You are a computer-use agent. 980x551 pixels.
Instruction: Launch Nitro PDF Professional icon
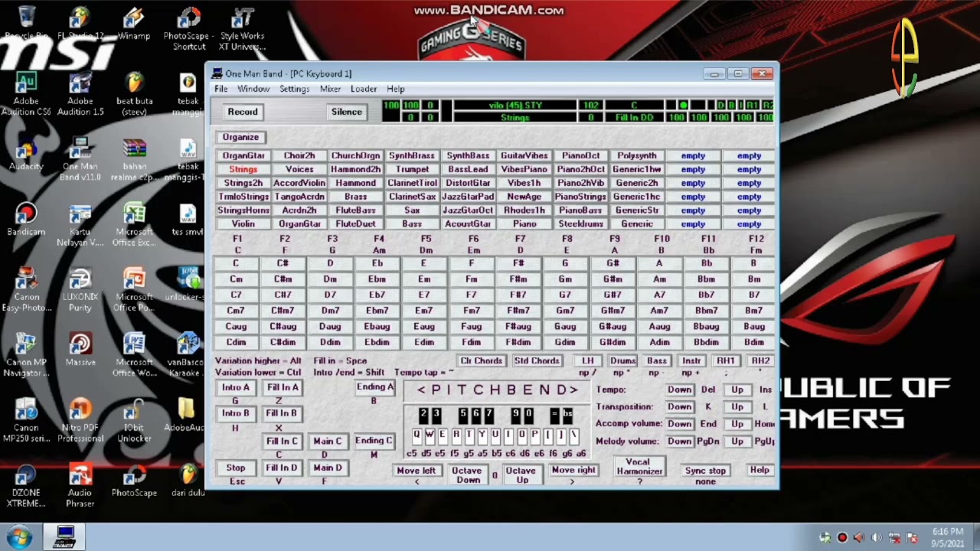80,419
